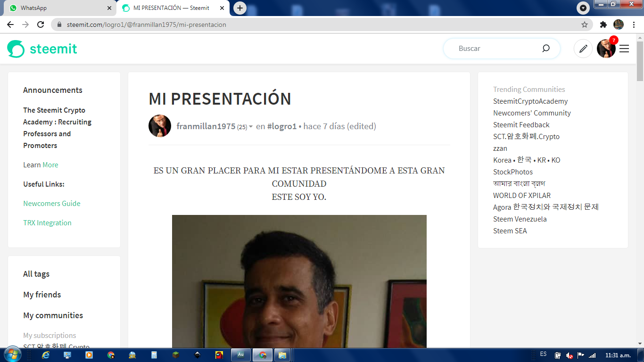Open the Chrome profile avatar
Image resolution: width=644 pixels, height=362 pixels.
(619, 25)
